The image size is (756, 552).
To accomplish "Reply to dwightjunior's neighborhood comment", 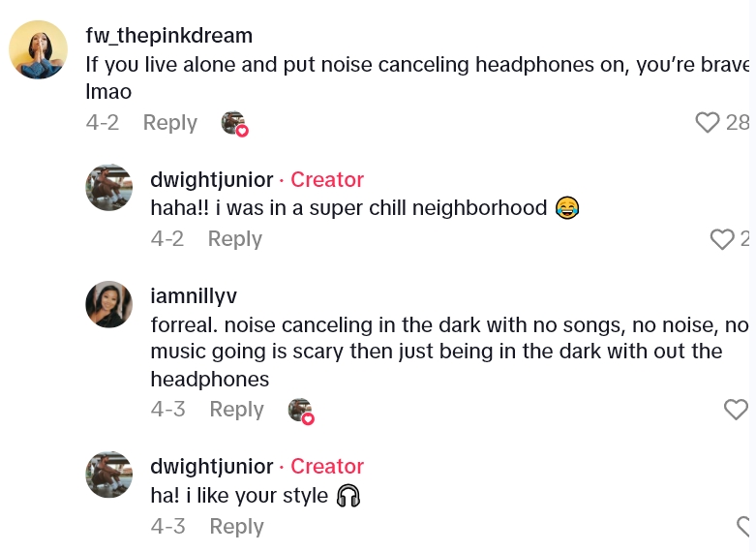I will (235, 239).
